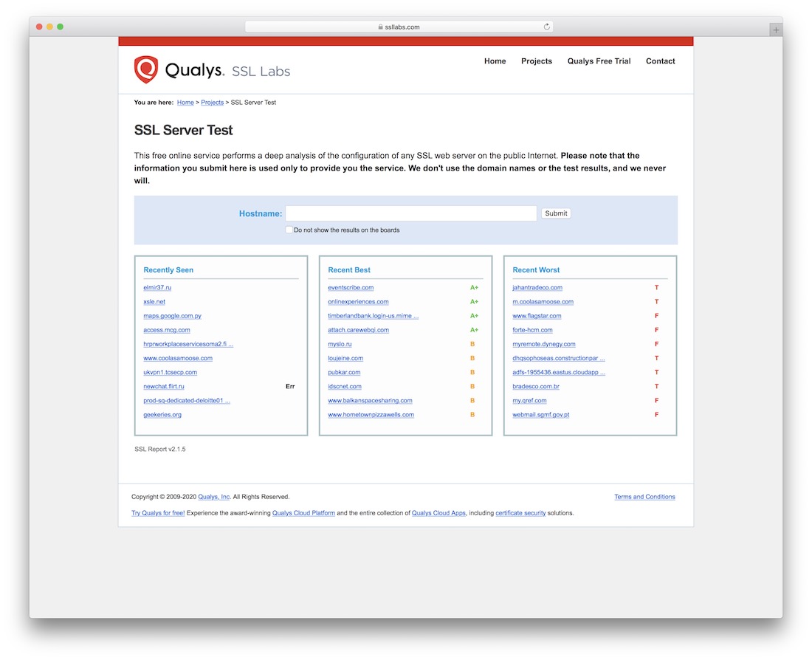Image resolution: width=812 pixels, height=660 pixels.
Task: Open bradesco.com.br link
Action: point(536,386)
